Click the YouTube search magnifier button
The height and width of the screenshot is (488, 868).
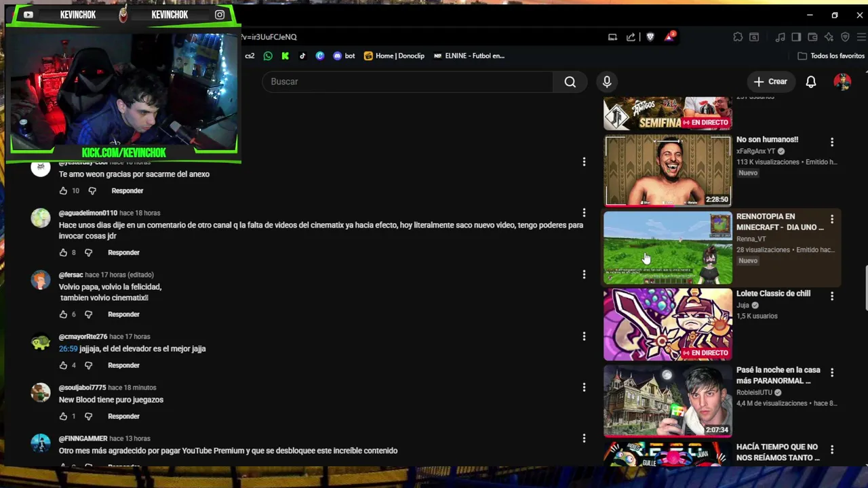point(570,81)
